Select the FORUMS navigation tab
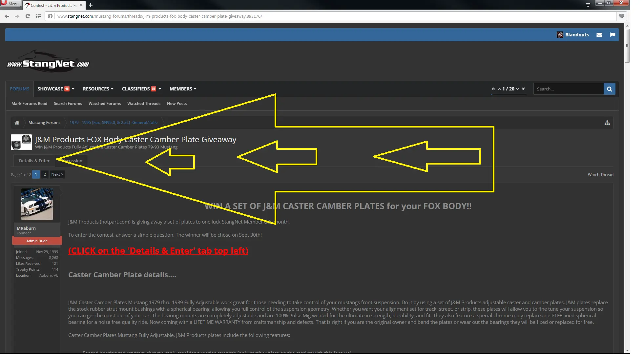 (x=20, y=89)
